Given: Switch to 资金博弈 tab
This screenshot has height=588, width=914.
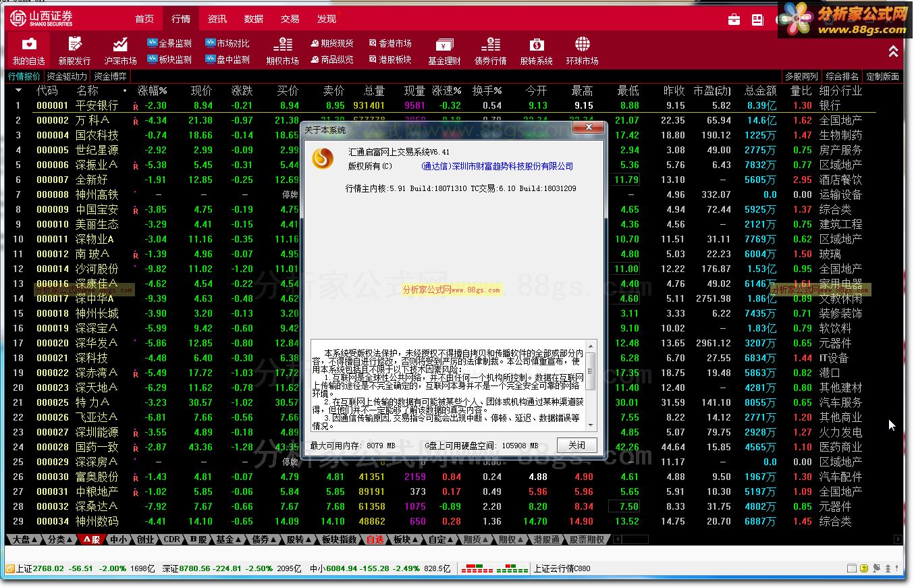Looking at the screenshot, I should click(x=110, y=76).
